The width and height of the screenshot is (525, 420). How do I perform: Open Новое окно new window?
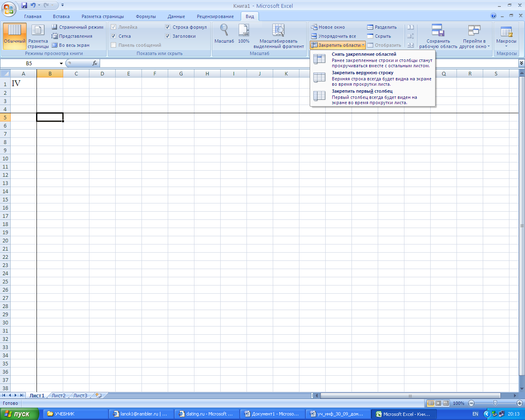tap(328, 27)
